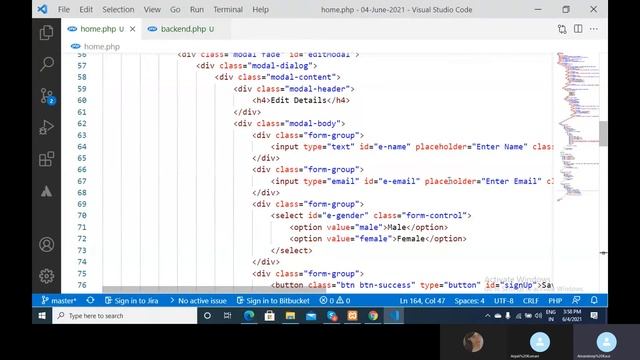The image size is (640, 360).
Task: Click UTF-8 encoding in status bar
Action: (504, 301)
